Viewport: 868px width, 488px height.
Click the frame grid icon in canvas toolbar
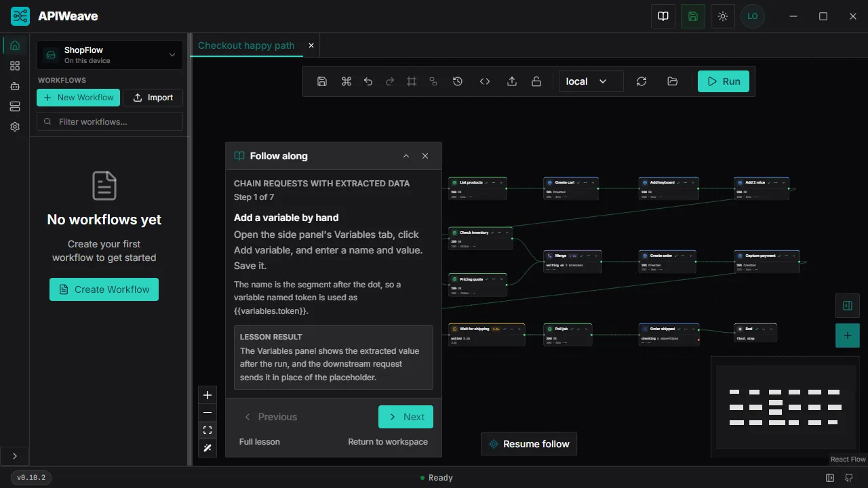412,81
